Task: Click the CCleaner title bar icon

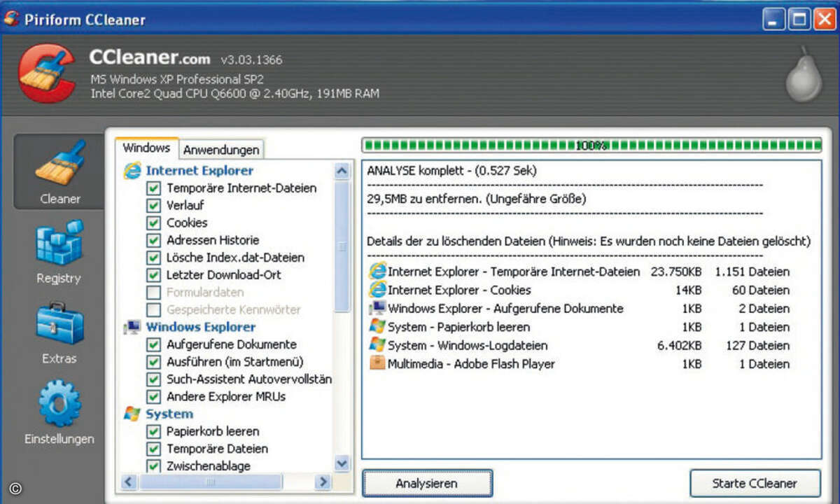Action: coord(12,19)
